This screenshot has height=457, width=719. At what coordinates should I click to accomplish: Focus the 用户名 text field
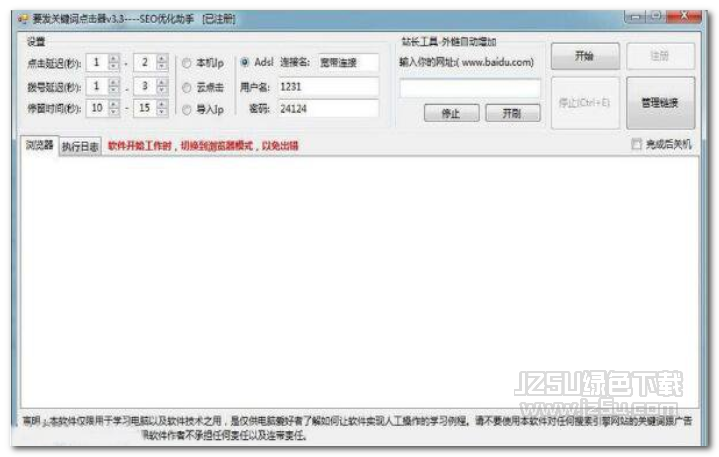point(327,86)
